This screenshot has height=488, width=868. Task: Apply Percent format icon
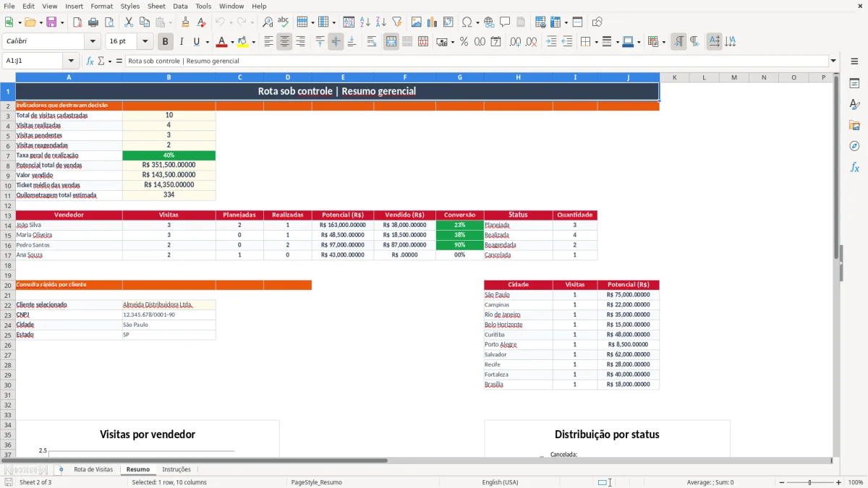(464, 42)
